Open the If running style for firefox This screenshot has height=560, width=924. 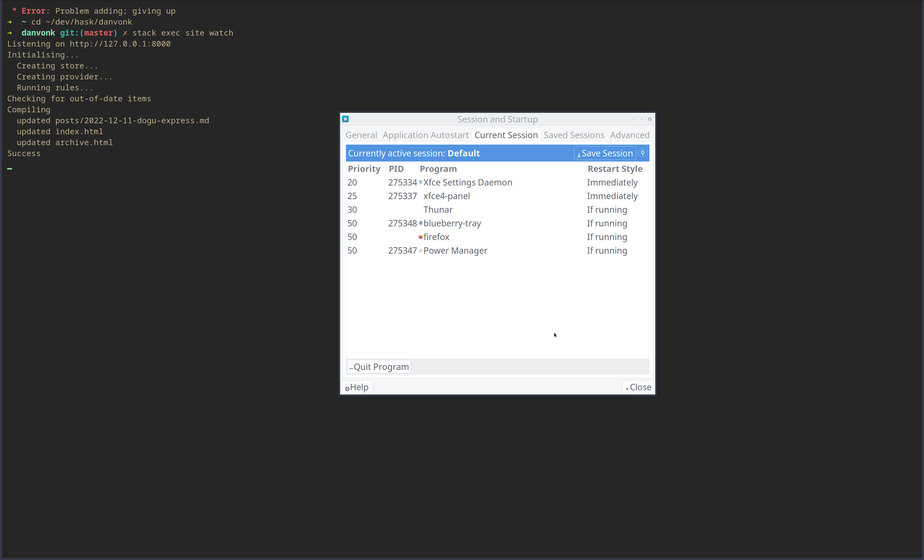coord(606,237)
